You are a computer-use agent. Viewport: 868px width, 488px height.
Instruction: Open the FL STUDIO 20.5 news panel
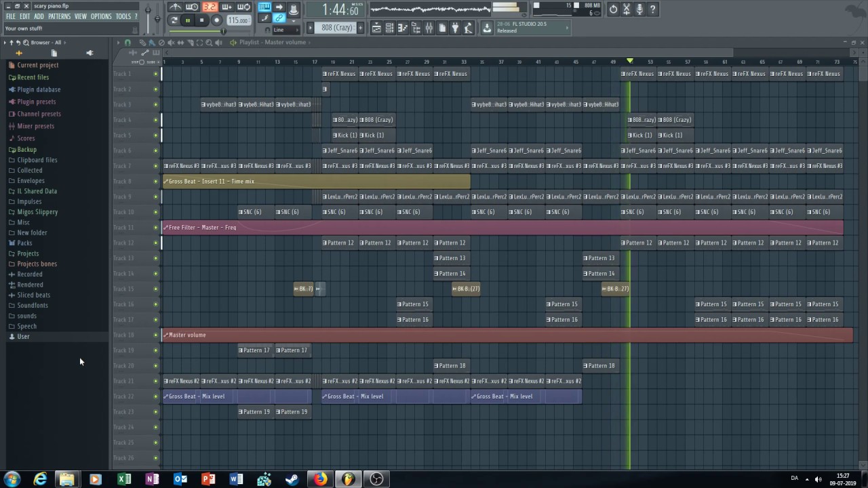[x=532, y=27]
